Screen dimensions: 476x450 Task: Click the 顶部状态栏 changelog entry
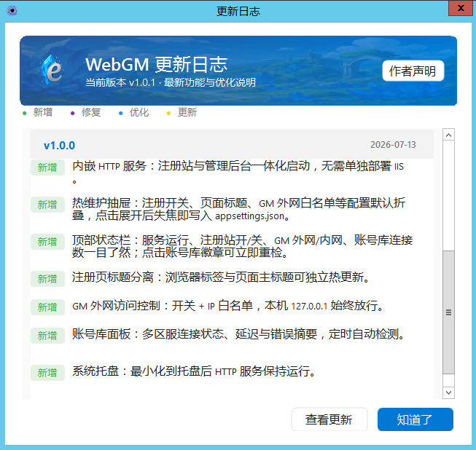(x=242, y=246)
